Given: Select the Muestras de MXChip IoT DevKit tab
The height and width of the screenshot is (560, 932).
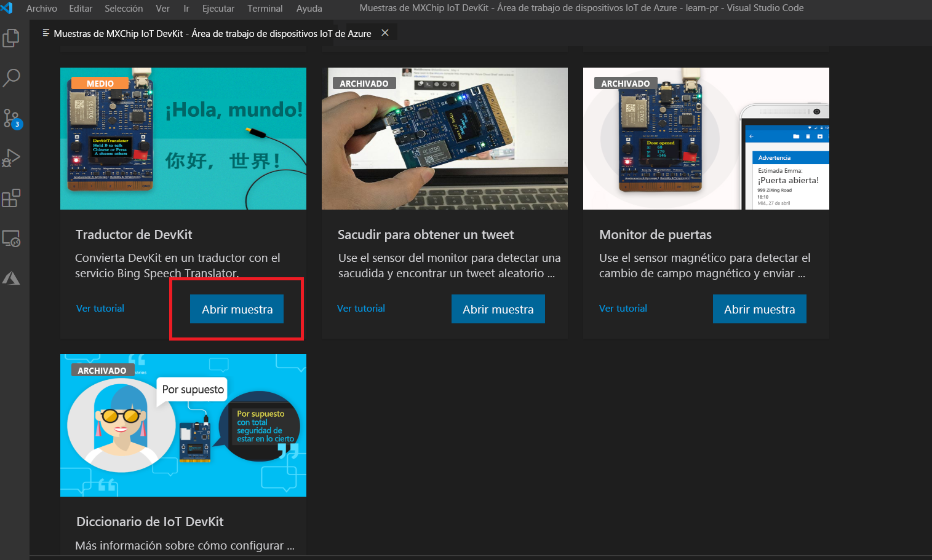Looking at the screenshot, I should pyautogui.click(x=213, y=33).
